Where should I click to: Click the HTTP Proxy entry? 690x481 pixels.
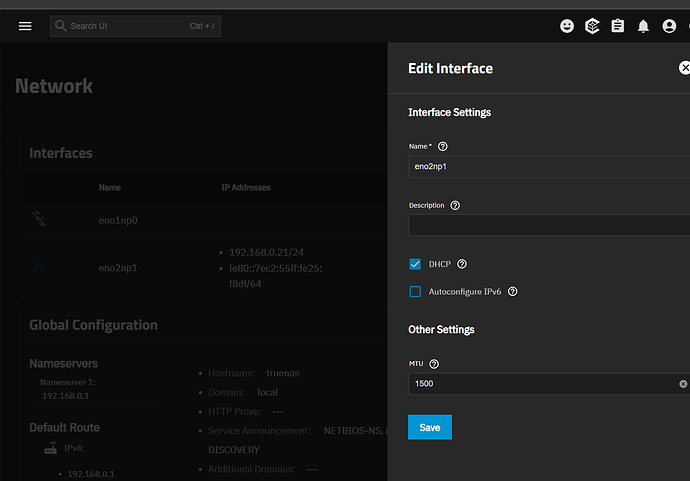(x=246, y=411)
